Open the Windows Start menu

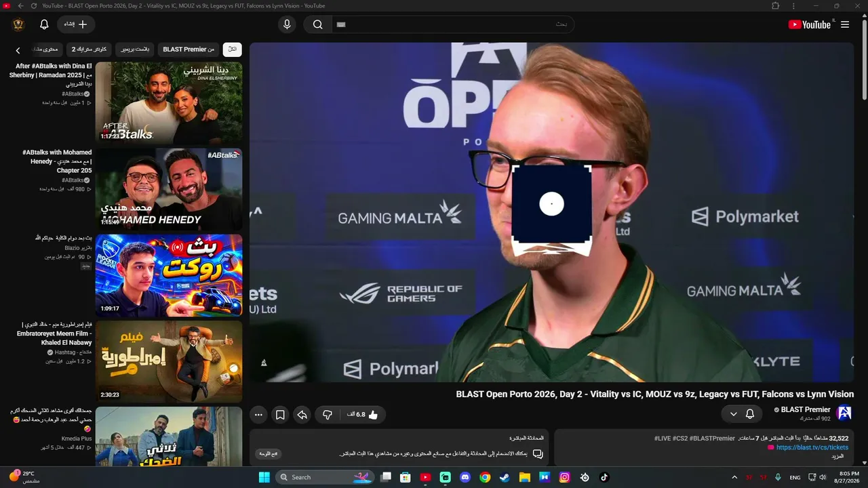point(264,477)
